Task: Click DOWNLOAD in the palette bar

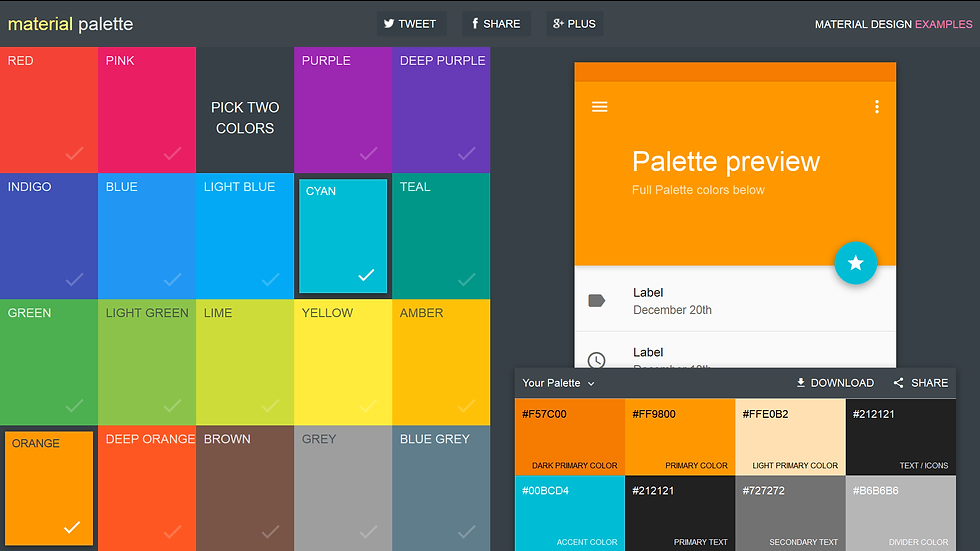Action: [835, 383]
